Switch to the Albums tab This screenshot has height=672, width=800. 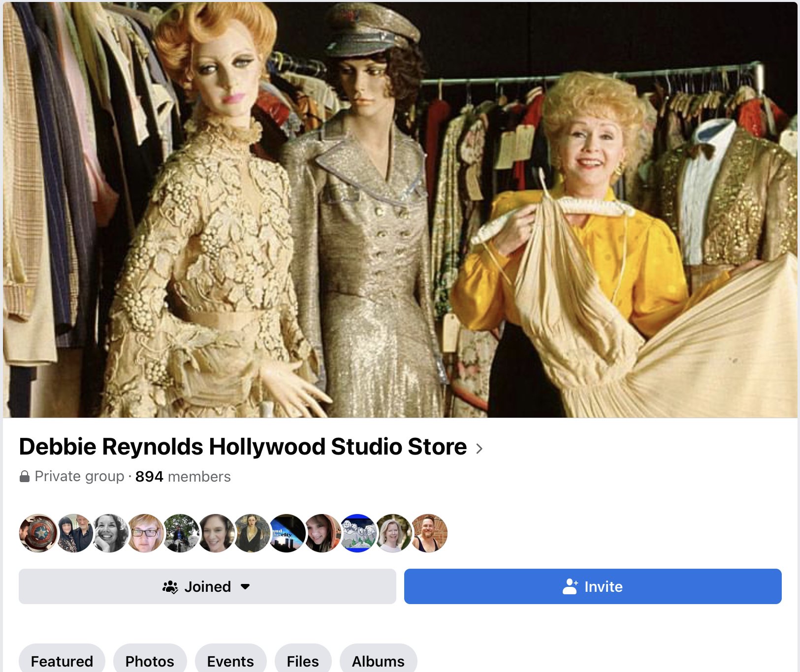click(x=378, y=658)
